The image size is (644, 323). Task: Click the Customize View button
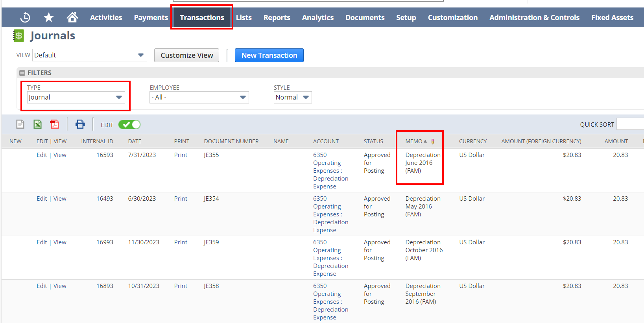pyautogui.click(x=186, y=55)
